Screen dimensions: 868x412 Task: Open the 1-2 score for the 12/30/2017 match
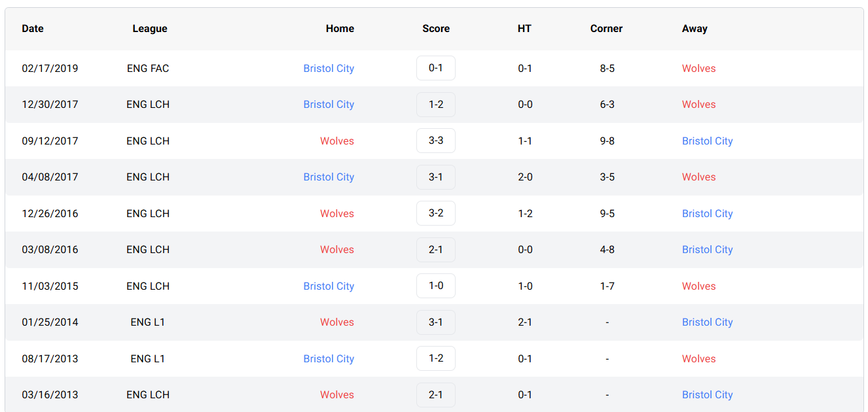[435, 105]
